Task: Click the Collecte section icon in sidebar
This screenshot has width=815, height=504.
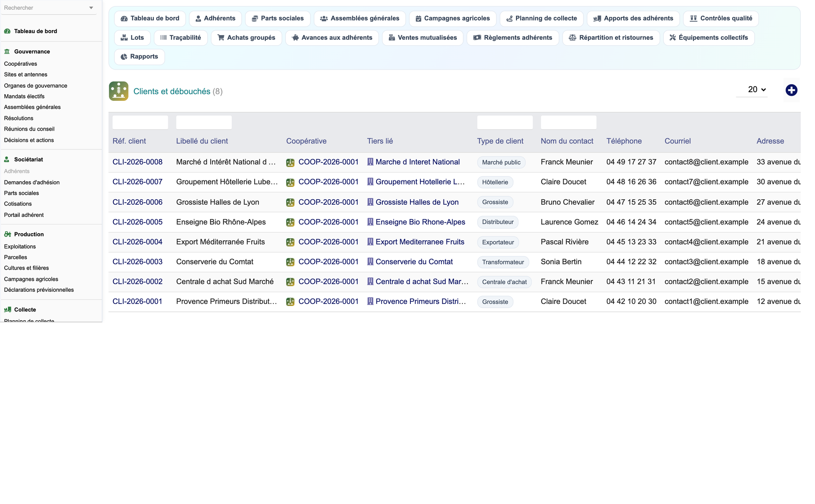Action: tap(8, 310)
